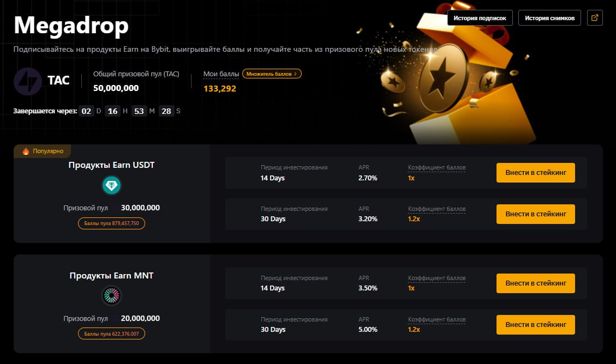Screen dimensions: 616x364
Task: Stake USDT for 30 Days at 3.20%
Action: click(x=535, y=214)
